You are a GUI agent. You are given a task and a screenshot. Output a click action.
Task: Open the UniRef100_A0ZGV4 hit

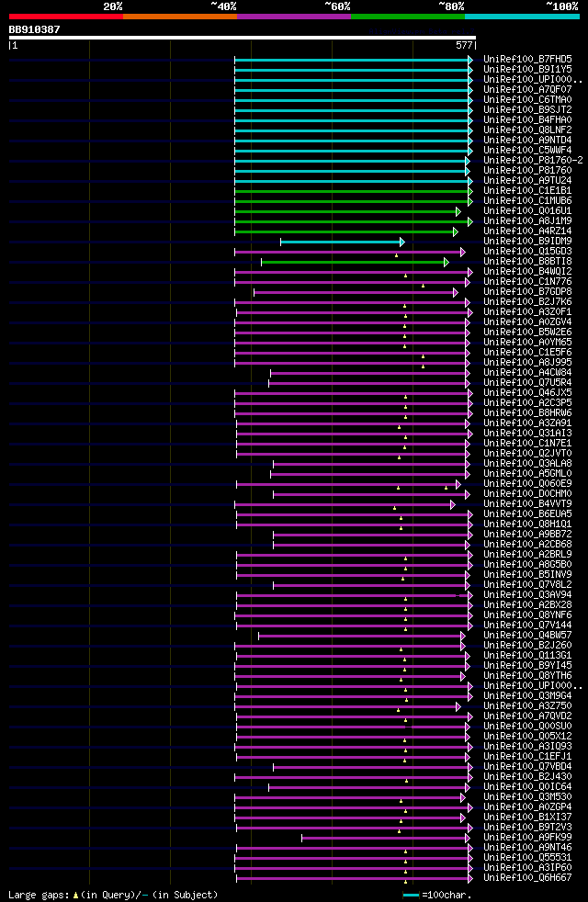pos(527,322)
